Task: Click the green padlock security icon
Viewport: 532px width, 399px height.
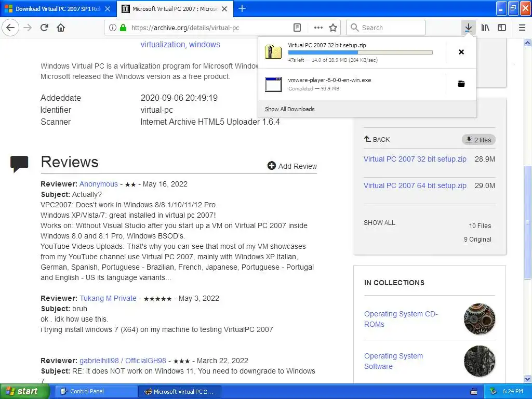Action: (x=123, y=28)
